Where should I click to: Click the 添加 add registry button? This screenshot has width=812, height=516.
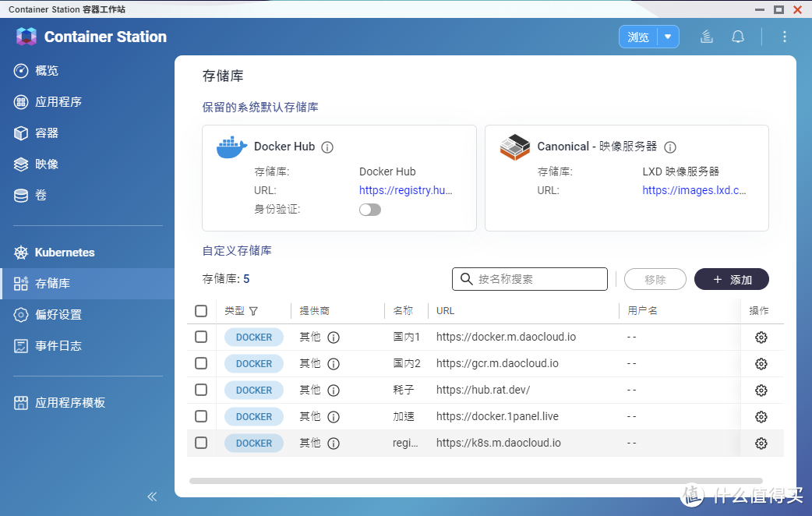point(731,278)
